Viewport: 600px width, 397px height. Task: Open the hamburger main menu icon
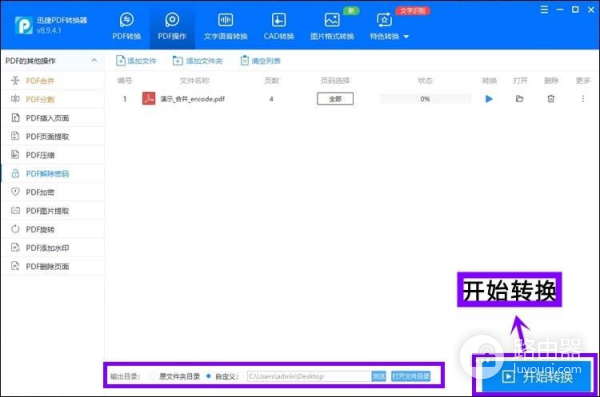click(x=544, y=10)
